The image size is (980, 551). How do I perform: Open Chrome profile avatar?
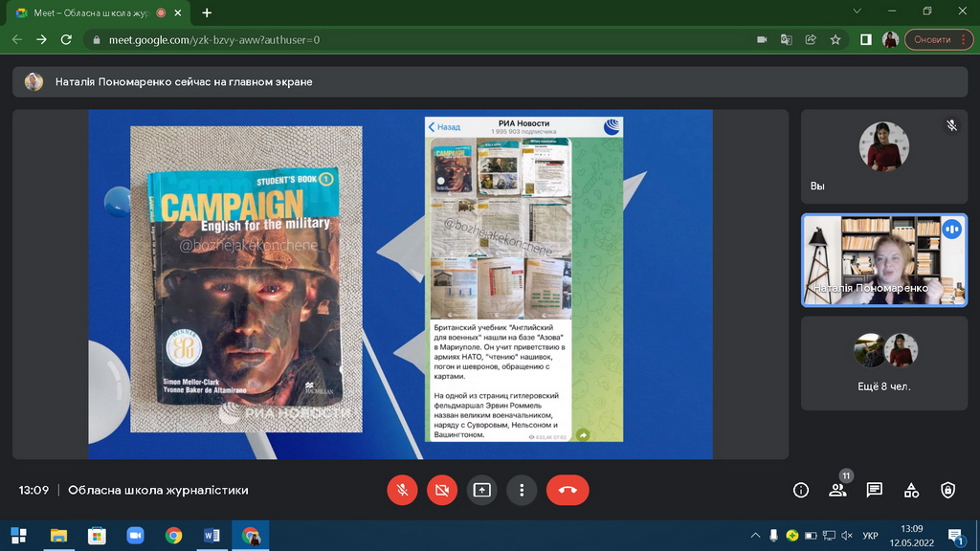point(890,39)
